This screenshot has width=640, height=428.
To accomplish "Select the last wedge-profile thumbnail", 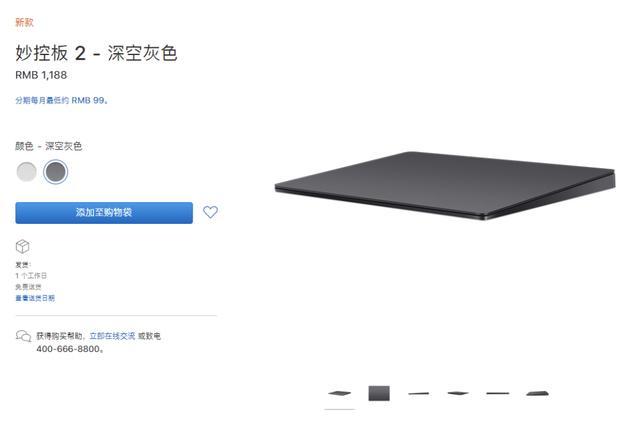I will [538, 393].
